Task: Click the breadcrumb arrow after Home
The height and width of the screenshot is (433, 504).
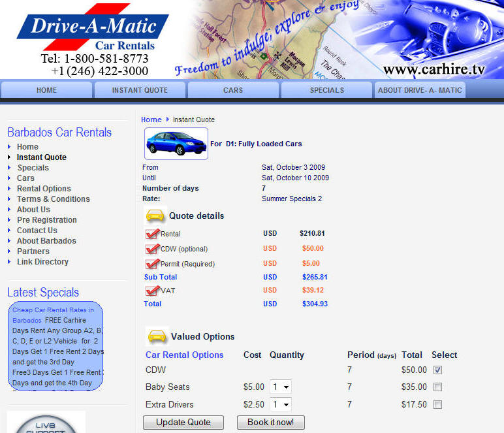Action: pos(168,120)
